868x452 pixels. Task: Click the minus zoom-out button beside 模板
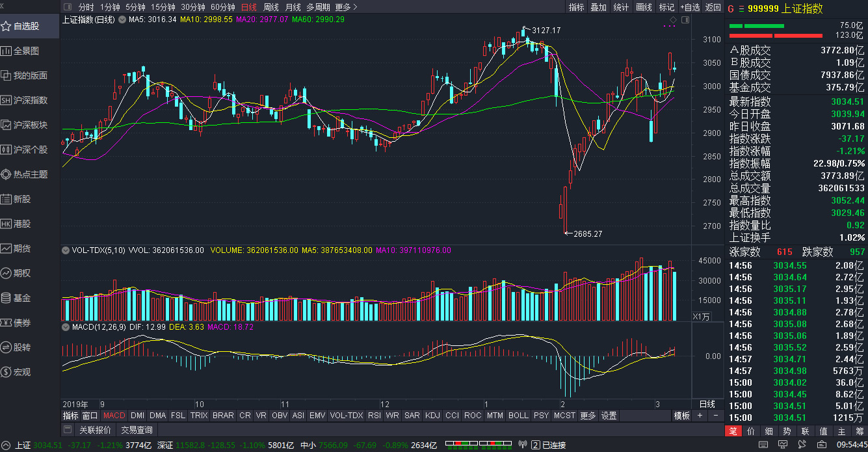coord(716,416)
